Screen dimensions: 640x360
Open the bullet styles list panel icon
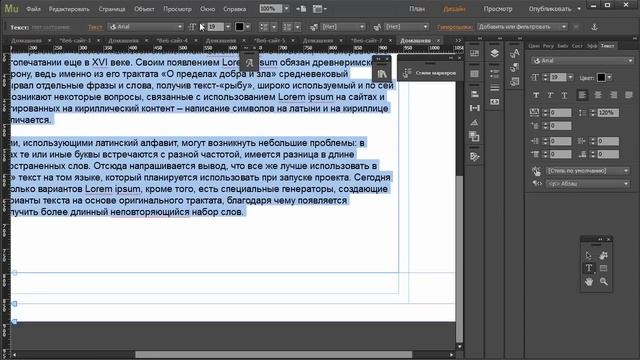(494, 73)
